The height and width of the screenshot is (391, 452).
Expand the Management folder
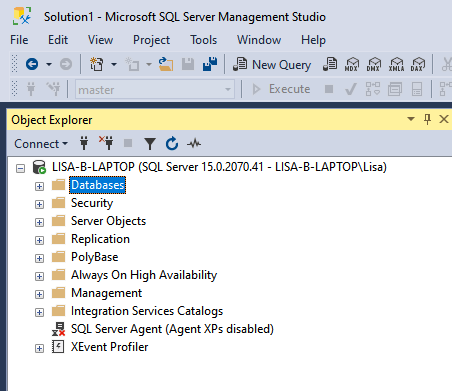click(39, 294)
